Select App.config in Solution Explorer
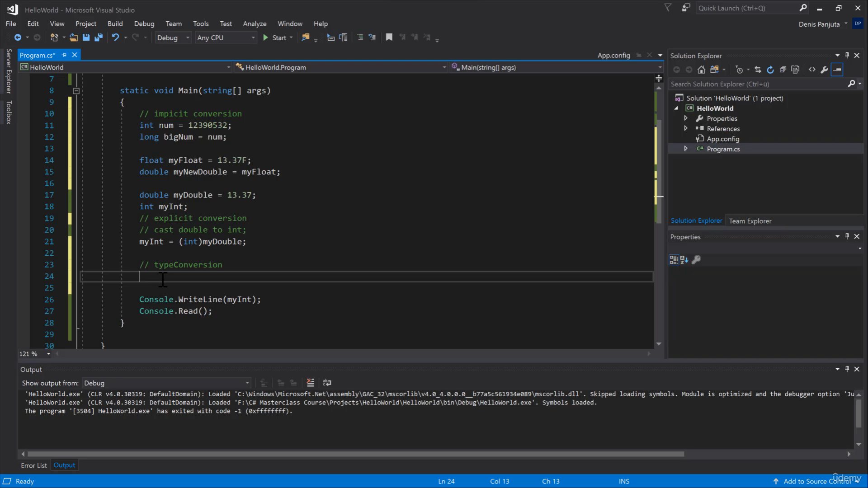Image resolution: width=868 pixels, height=488 pixels. tap(722, 139)
